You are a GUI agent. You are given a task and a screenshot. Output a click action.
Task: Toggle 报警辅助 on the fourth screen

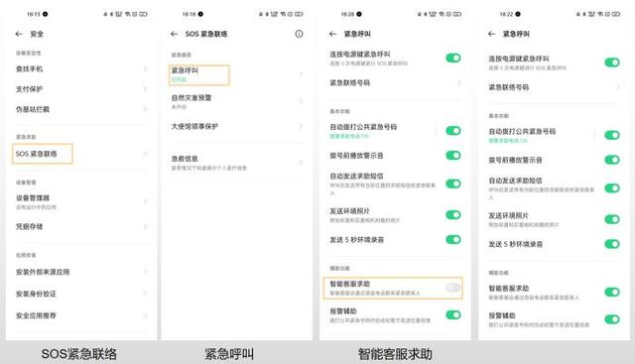coord(612,319)
